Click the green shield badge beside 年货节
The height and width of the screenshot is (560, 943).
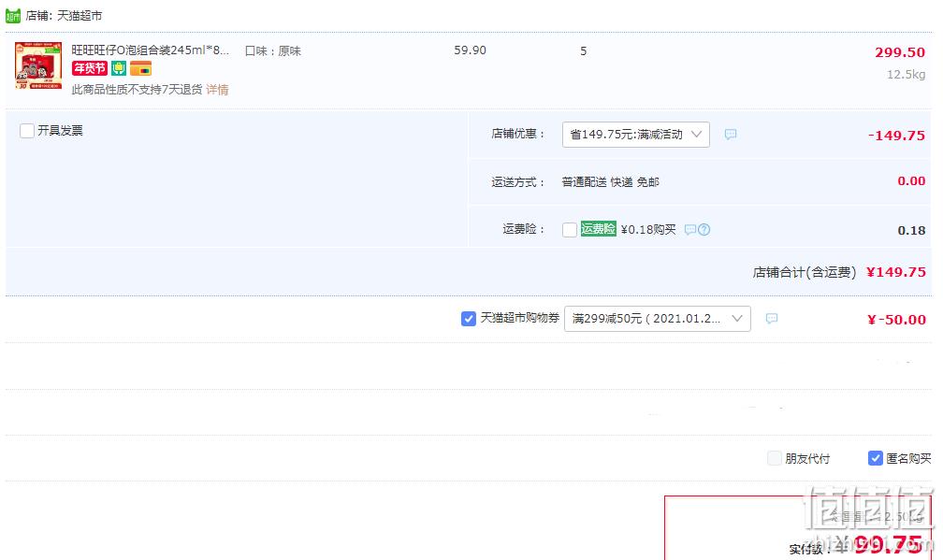click(x=119, y=68)
